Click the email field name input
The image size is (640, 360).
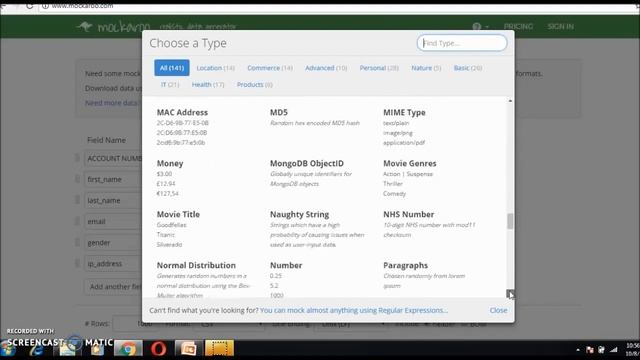(113, 222)
